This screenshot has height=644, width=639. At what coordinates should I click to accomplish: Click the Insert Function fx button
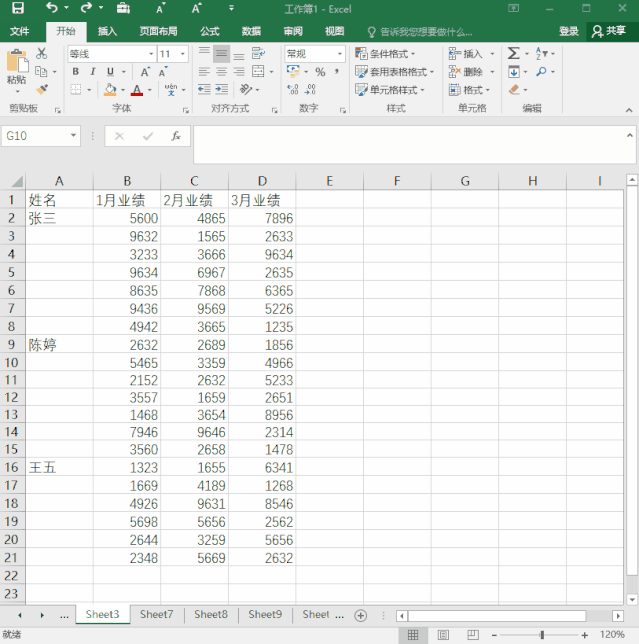[x=176, y=136]
